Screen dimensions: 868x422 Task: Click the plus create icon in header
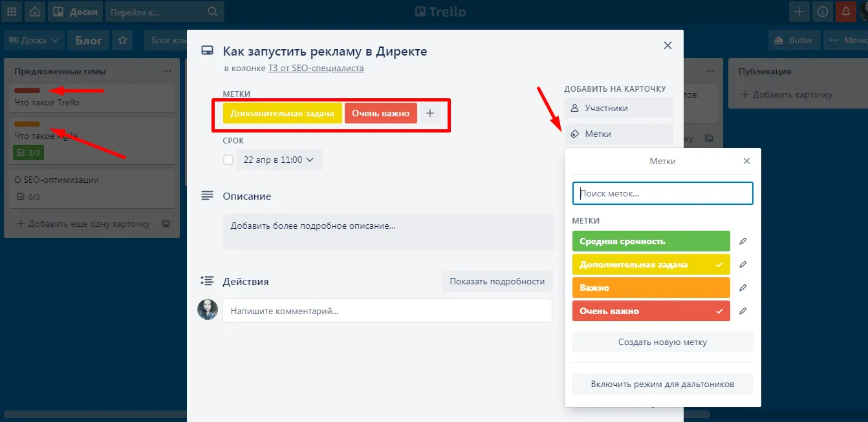click(799, 12)
